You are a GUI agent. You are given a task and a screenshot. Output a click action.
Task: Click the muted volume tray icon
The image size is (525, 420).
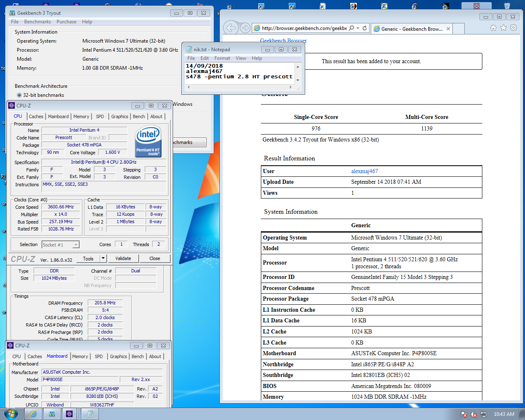click(x=474, y=414)
